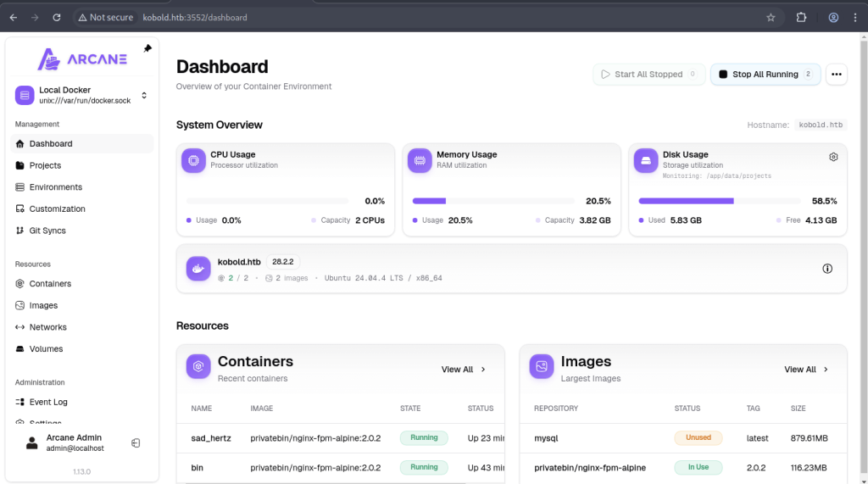Click Running badge for bin
Screen dimensions: 868x484
click(424, 467)
